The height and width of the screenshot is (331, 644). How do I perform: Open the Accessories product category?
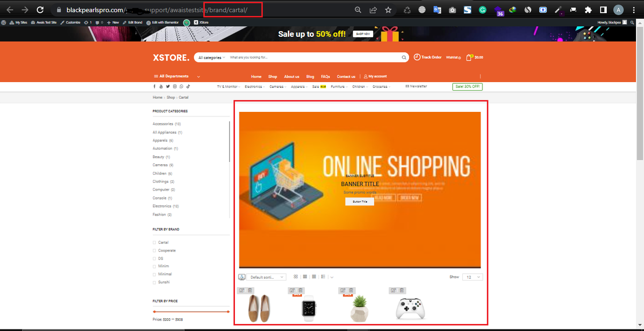(163, 124)
